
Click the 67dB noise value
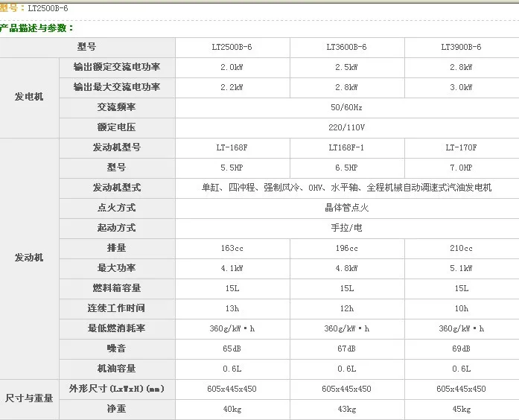pyautogui.click(x=346, y=349)
